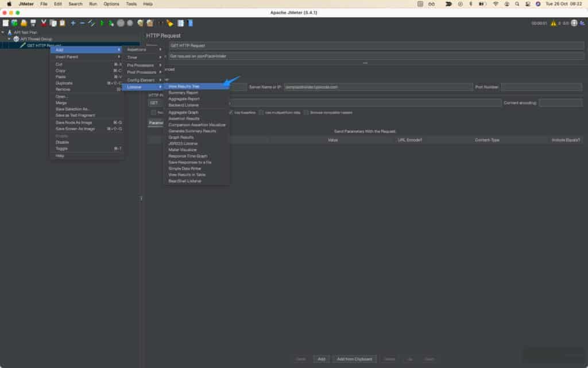Collapse the API Thread Group node

[9, 39]
